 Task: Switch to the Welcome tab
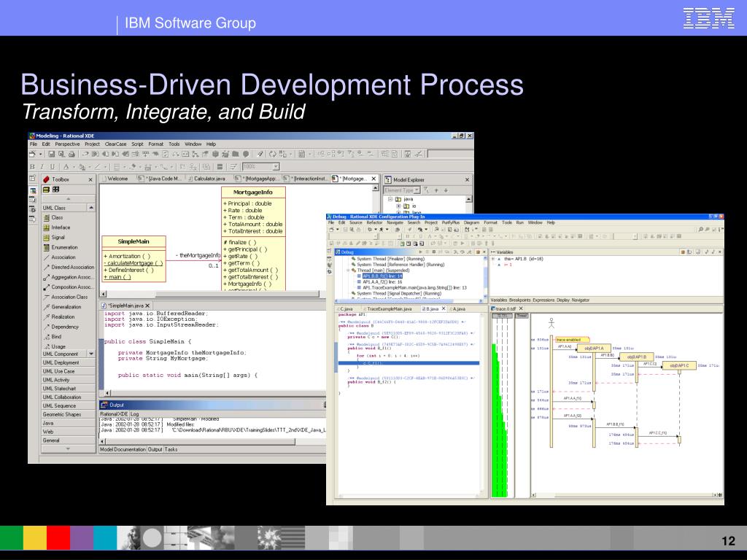coord(115,179)
